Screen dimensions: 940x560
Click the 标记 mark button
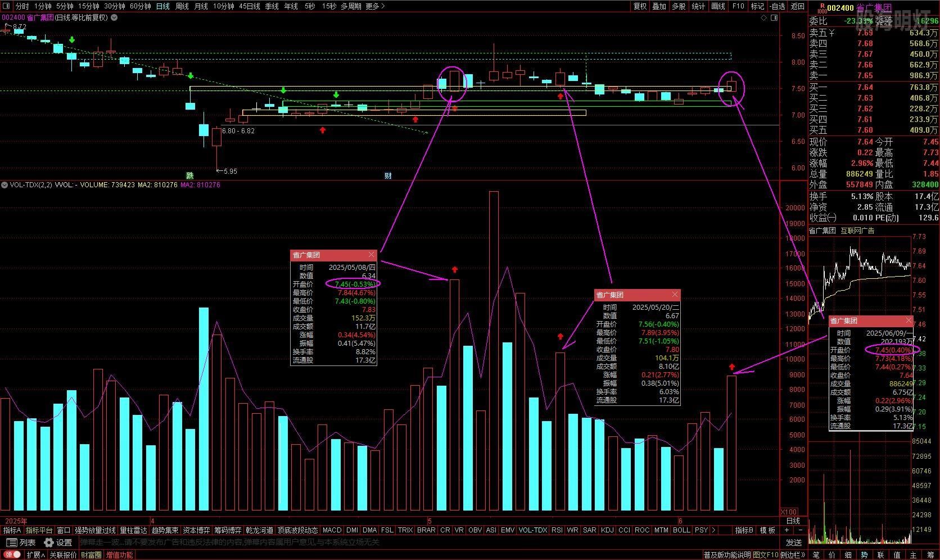757,6
